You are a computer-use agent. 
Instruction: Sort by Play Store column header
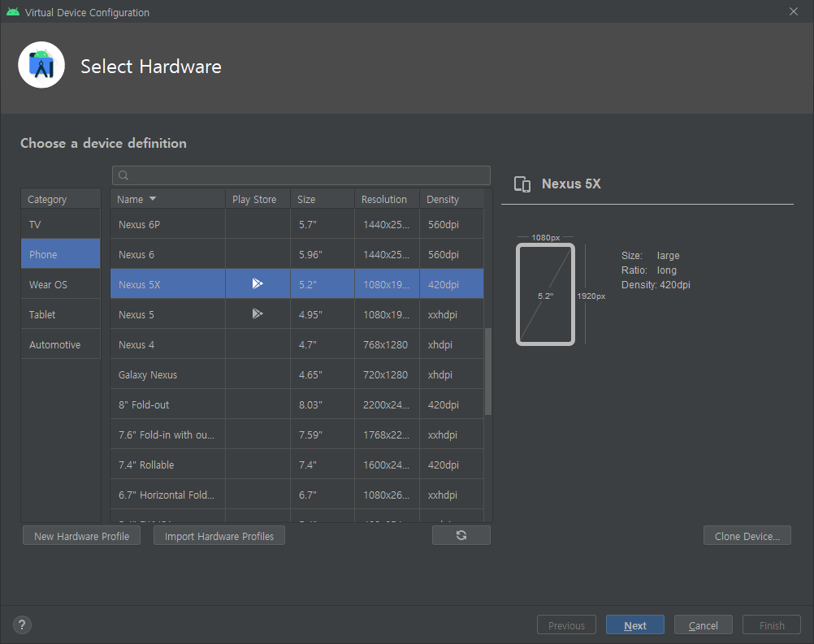tap(258, 199)
